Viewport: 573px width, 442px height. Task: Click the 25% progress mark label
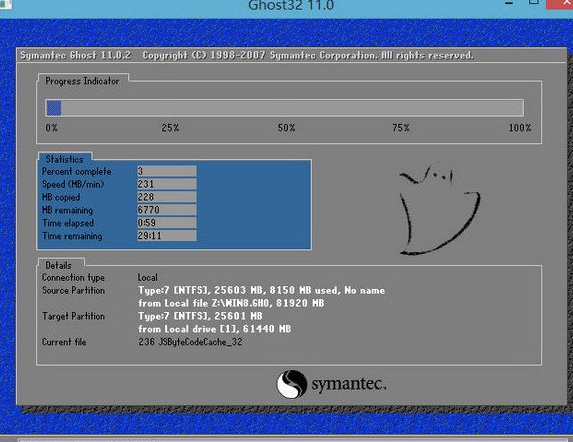pyautogui.click(x=170, y=128)
